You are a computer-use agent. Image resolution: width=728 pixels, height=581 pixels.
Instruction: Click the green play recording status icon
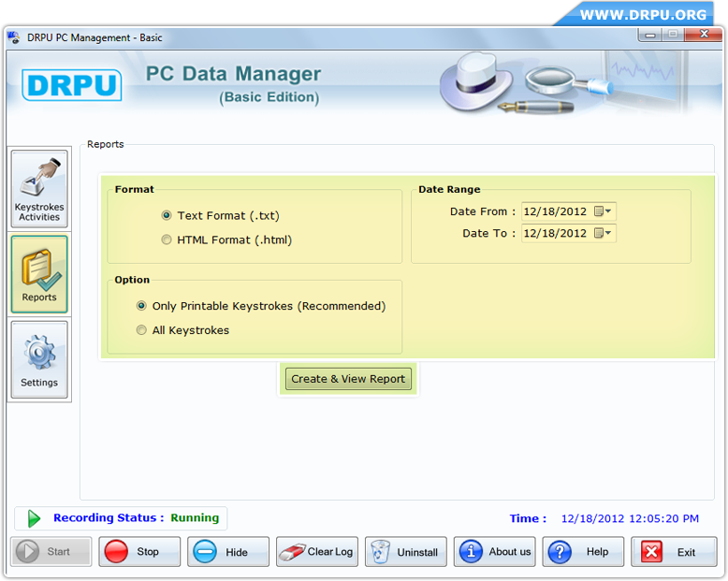[34, 518]
